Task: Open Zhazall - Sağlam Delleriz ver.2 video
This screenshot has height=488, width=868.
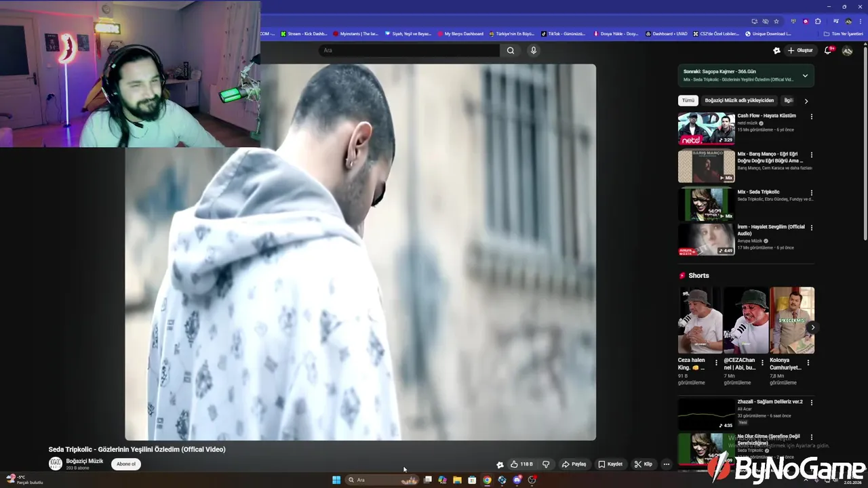Action: 707,413
